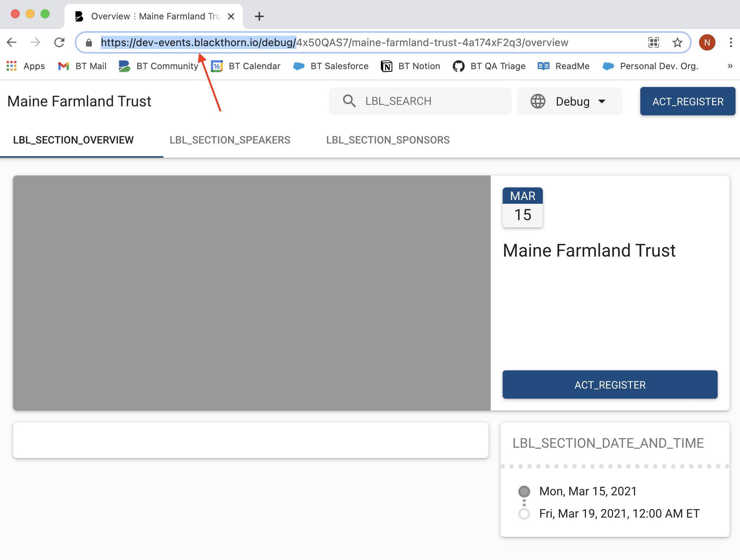The height and width of the screenshot is (560, 740).
Task: Reload the current page
Action: (59, 42)
